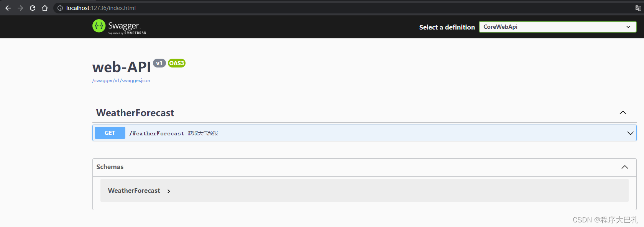Click the web-API title
Image resolution: width=644 pixels, height=227 pixels.
122,67
